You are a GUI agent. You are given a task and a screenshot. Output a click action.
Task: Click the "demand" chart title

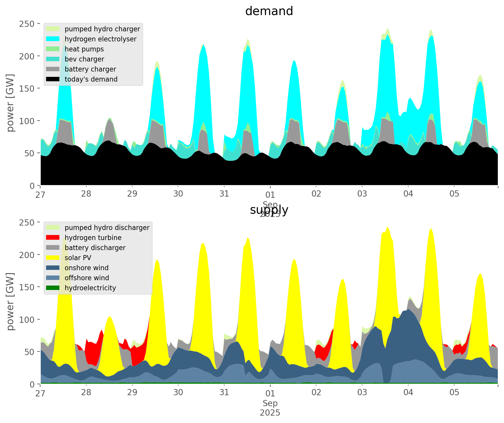(269, 11)
